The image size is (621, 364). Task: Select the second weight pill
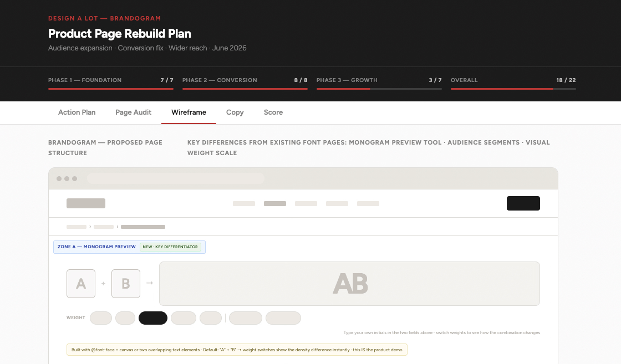[125, 318]
